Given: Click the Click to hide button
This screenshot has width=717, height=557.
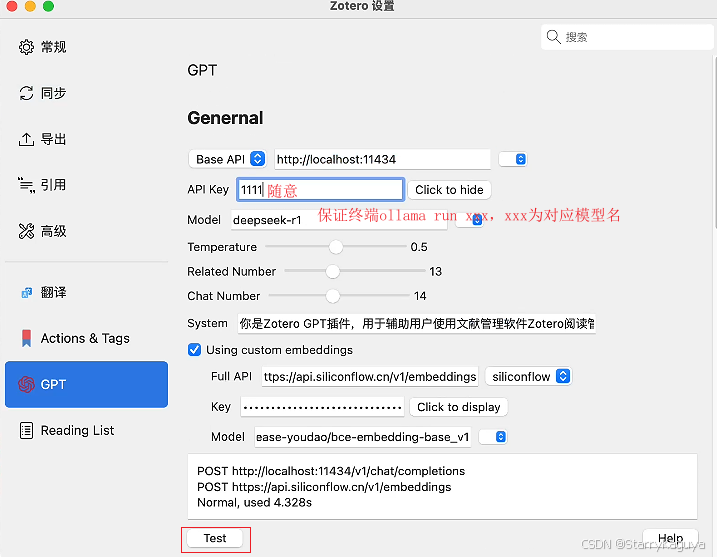Looking at the screenshot, I should (449, 190).
